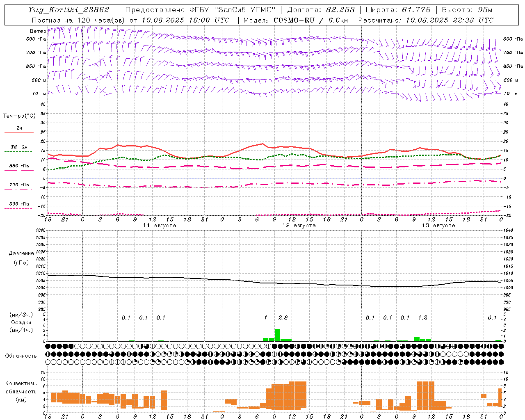The image size is (525, 420).
Task: Click the Давление pressure panel label
Action: 21,253
